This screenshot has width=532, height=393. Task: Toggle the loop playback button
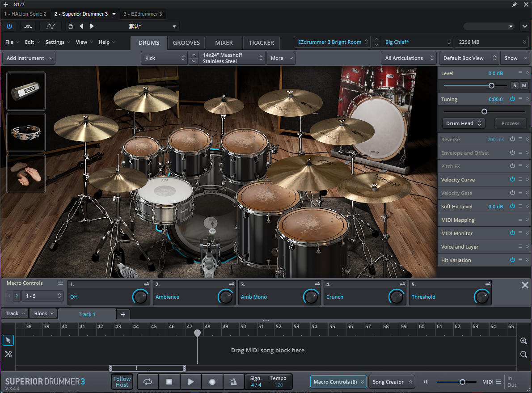click(148, 382)
